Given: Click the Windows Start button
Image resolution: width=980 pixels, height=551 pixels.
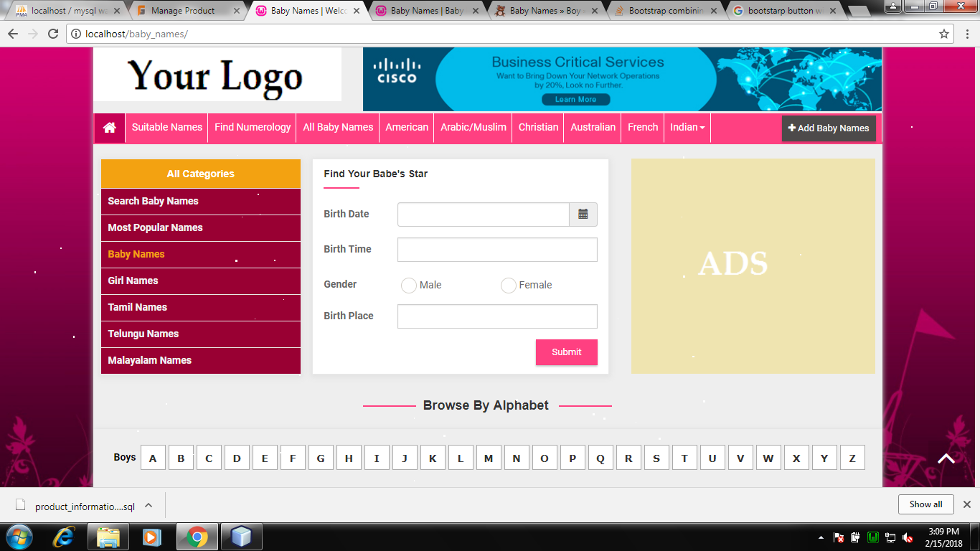Looking at the screenshot, I should [x=19, y=537].
